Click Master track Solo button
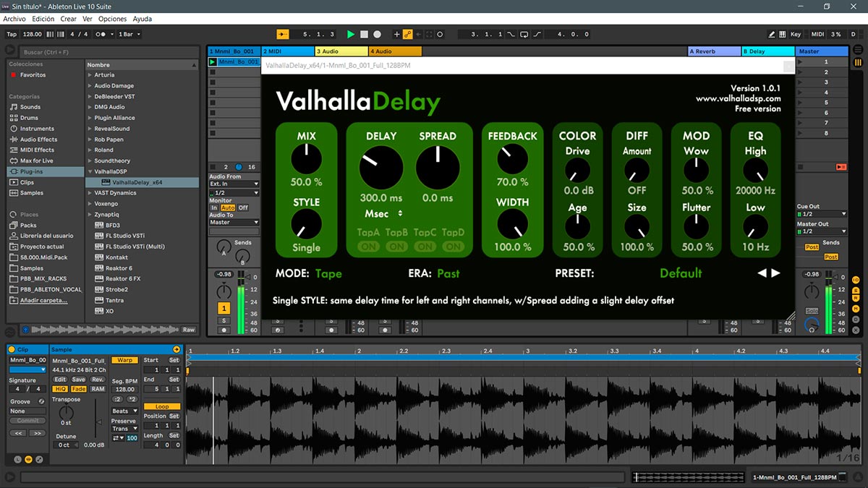This screenshot has height=488, width=868. tap(812, 312)
